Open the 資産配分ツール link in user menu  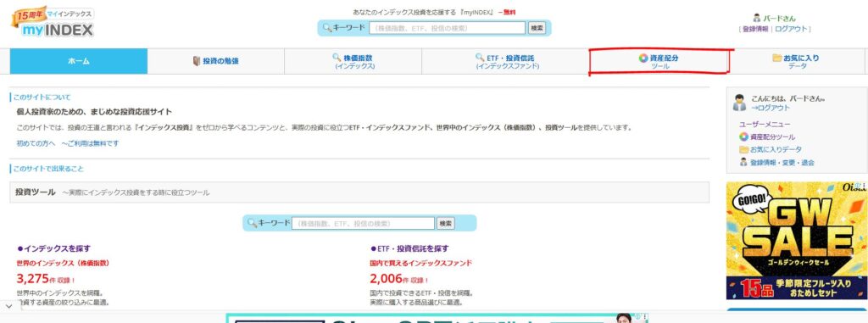tap(773, 136)
